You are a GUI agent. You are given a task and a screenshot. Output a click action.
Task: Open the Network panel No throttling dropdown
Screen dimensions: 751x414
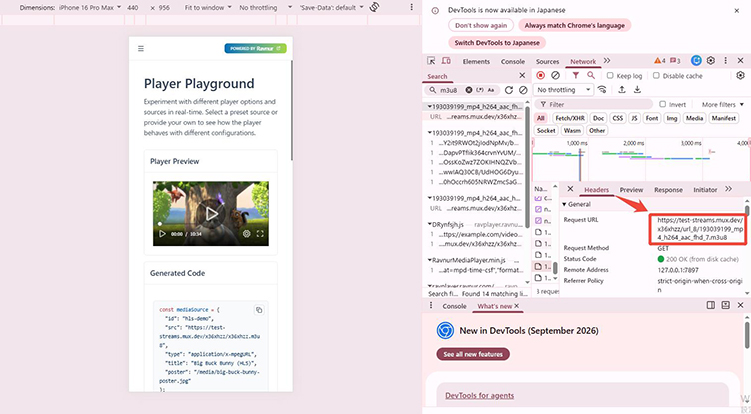coord(563,90)
